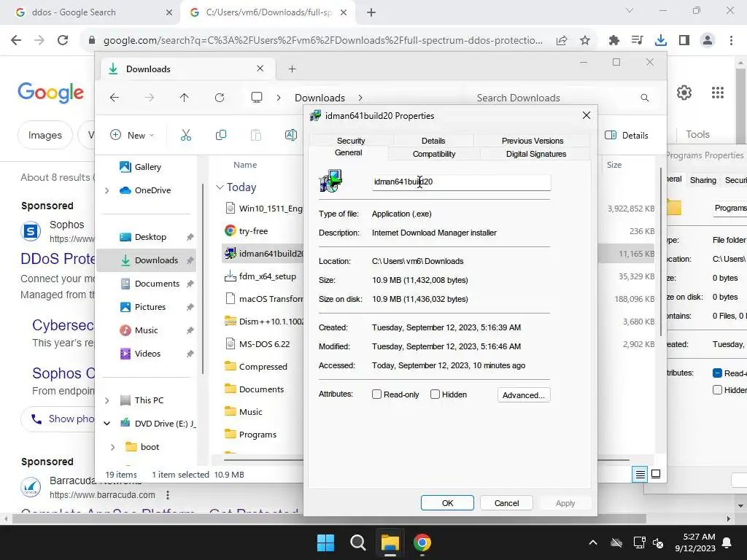Viewport: 747px width, 560px height.
Task: Open Chrome three-dot menu
Action: (731, 41)
